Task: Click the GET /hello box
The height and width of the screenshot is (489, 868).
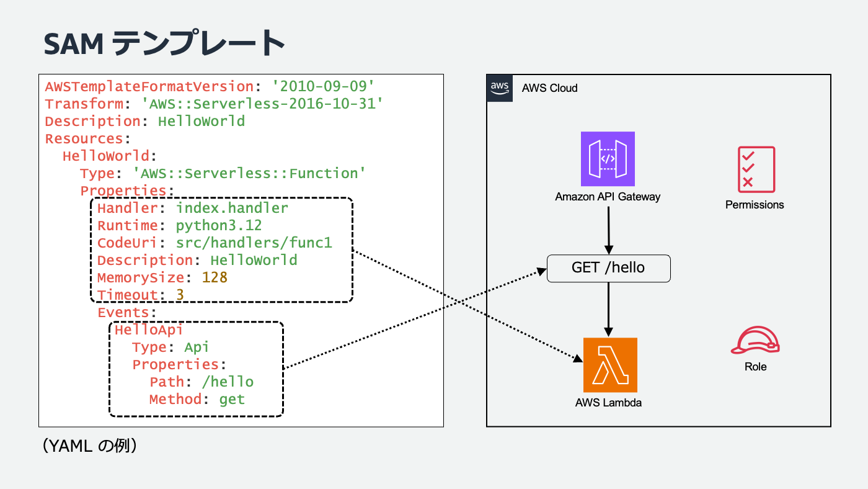Action: [608, 268]
